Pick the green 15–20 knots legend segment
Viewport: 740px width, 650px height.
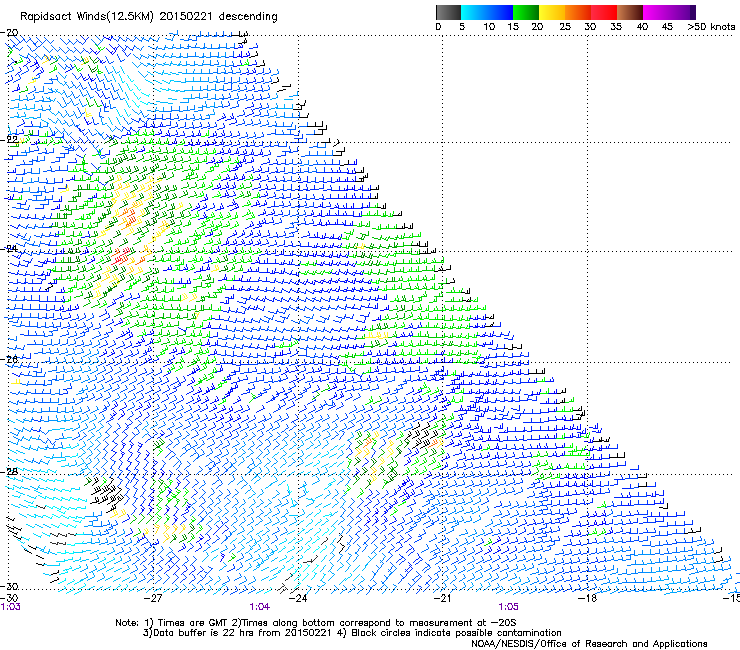tap(526, 12)
